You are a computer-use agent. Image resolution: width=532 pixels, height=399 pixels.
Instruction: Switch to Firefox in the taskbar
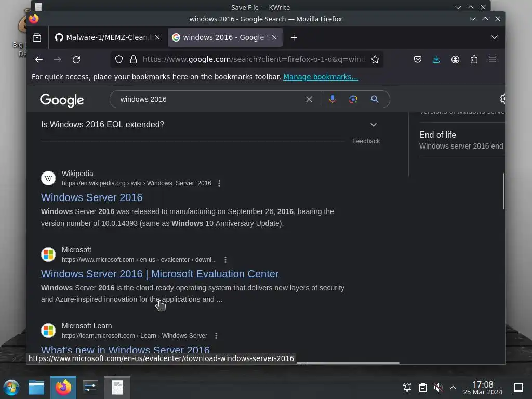coord(63,388)
